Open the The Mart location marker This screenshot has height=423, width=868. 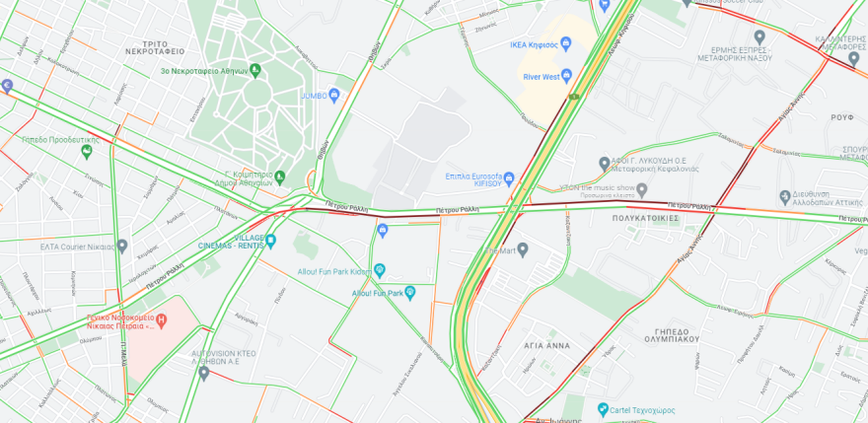click(523, 249)
